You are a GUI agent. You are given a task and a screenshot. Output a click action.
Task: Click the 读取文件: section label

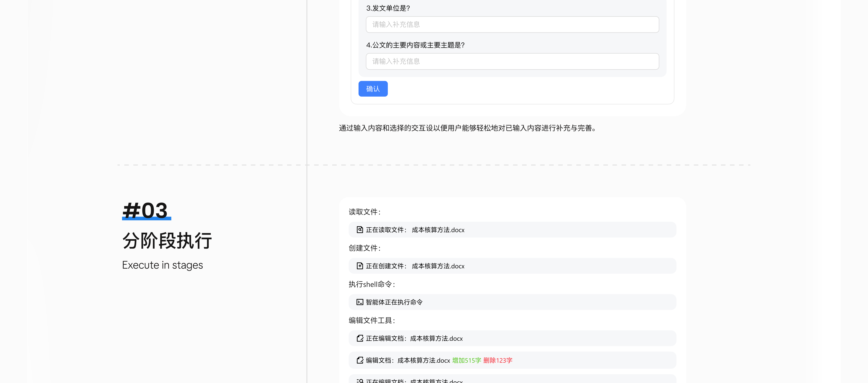(365, 212)
